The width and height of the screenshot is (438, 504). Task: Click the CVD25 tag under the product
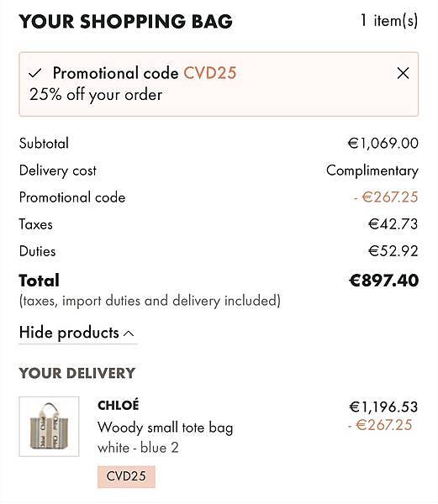pyautogui.click(x=126, y=476)
